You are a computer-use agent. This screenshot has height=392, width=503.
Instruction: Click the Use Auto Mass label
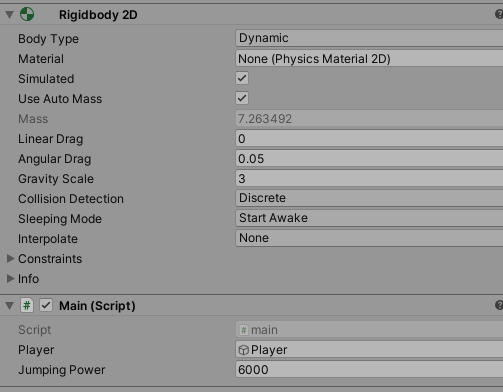[60, 99]
